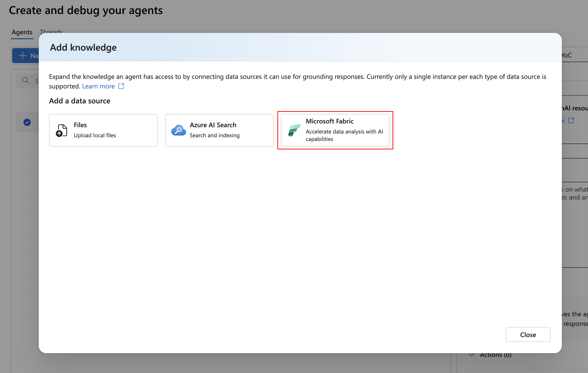This screenshot has height=373, width=588.
Task: Open external link icon near OpenAI resource
Action: pos(571,120)
